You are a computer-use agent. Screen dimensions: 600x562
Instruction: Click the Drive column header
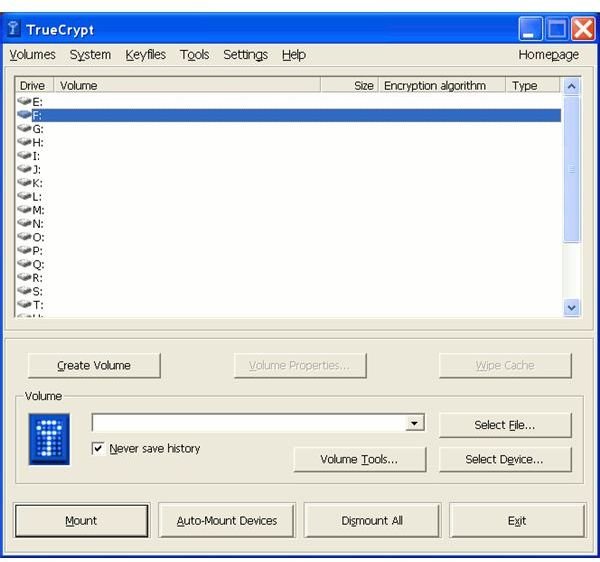(x=34, y=85)
